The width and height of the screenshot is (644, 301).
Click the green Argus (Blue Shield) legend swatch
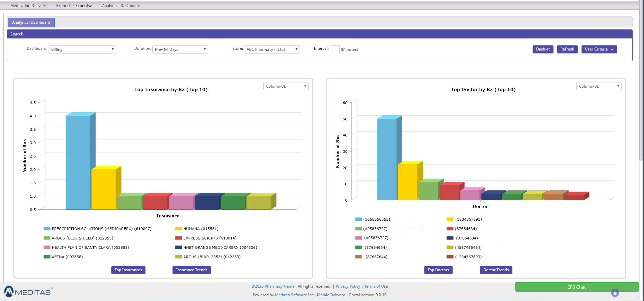tap(47, 238)
